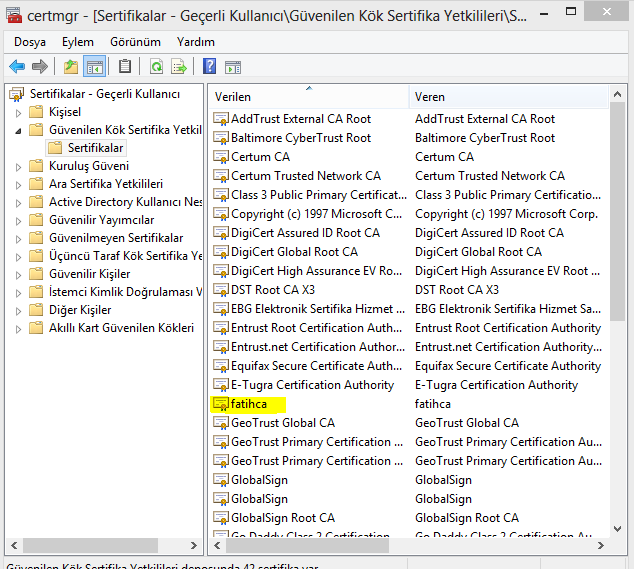Click tree pane horizontal scroll right arrow

click(194, 546)
